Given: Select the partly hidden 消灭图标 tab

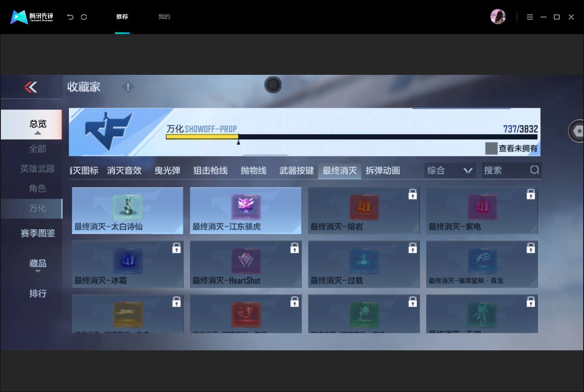Looking at the screenshot, I should (x=84, y=170).
